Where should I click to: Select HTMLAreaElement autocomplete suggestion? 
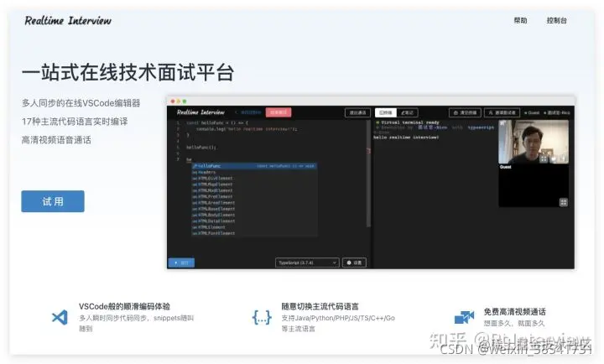255,203
